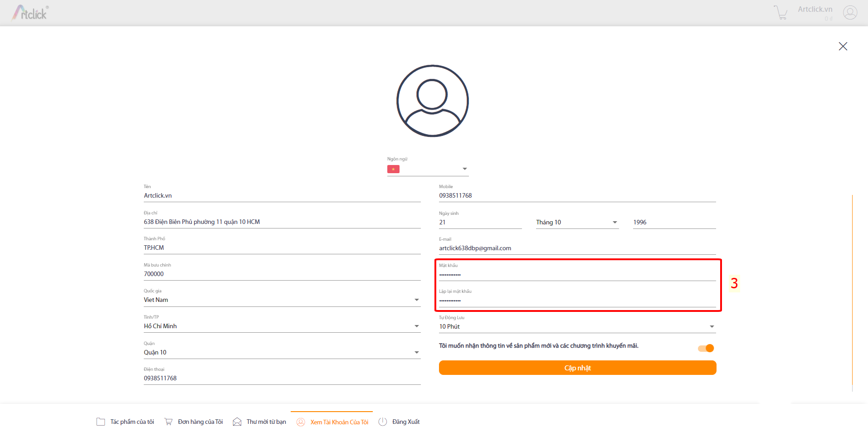Edit the E-mail field
This screenshot has height=437, width=868.
[577, 248]
